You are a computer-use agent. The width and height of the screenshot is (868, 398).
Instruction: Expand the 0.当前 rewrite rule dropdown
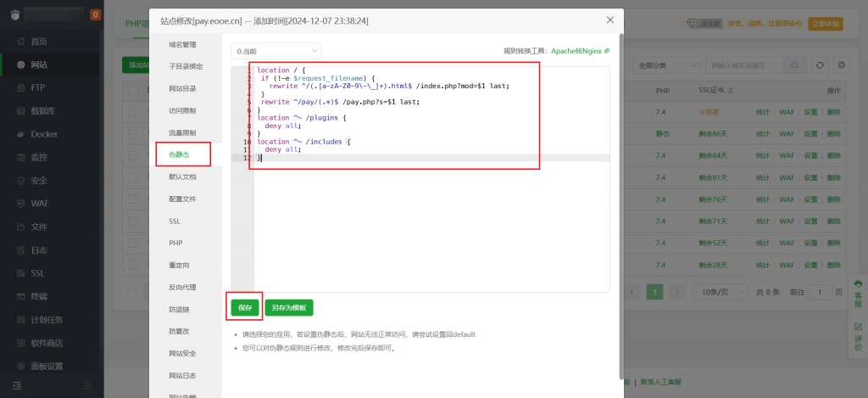click(x=275, y=52)
